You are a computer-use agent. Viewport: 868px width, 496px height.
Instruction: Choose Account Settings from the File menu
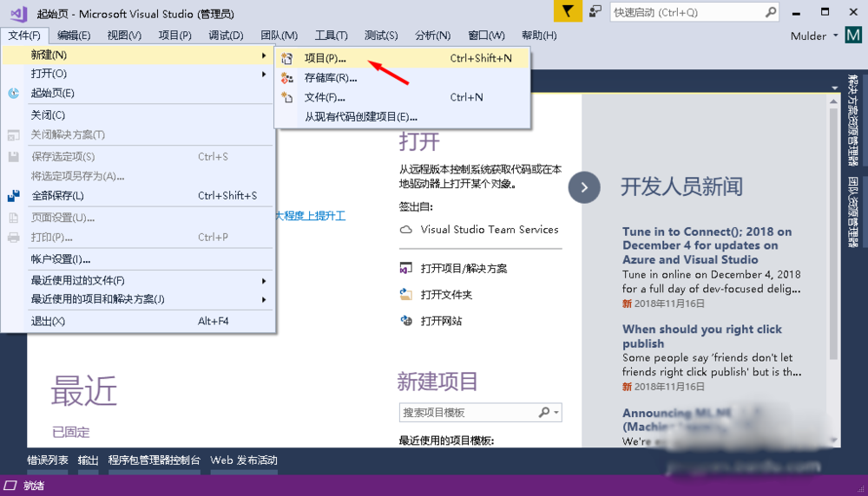pyautogui.click(x=61, y=259)
